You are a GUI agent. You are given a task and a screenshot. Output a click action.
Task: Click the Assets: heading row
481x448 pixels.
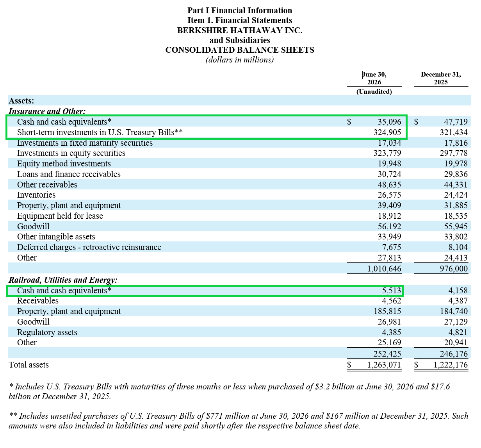[240, 101]
